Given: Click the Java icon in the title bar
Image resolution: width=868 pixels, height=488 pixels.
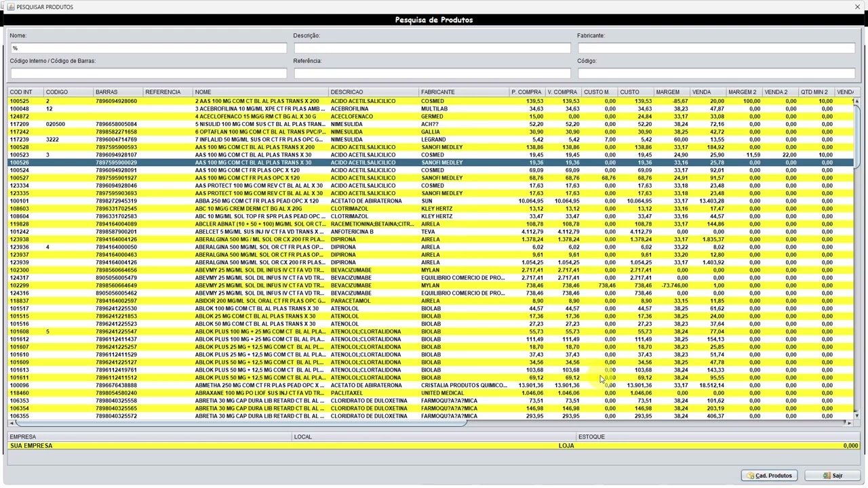Looking at the screenshot, I should point(10,7).
